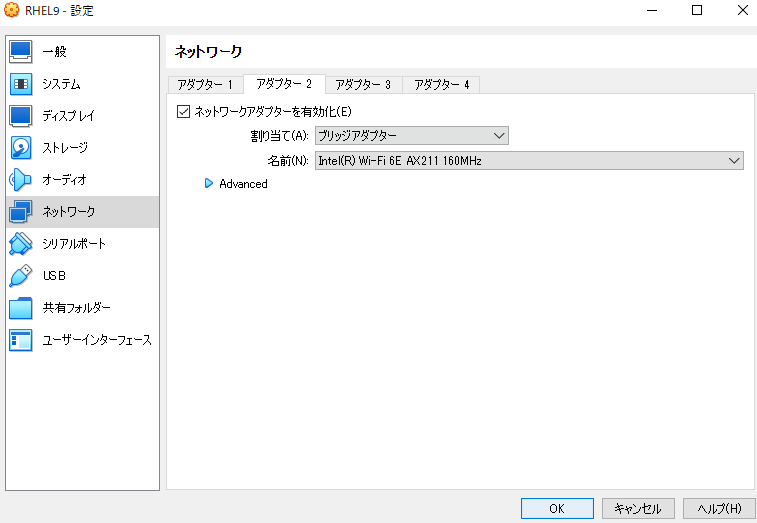Open the 名前 Intel Wi-Fi adapter dropdown
This screenshot has height=523, width=757.
[529, 160]
